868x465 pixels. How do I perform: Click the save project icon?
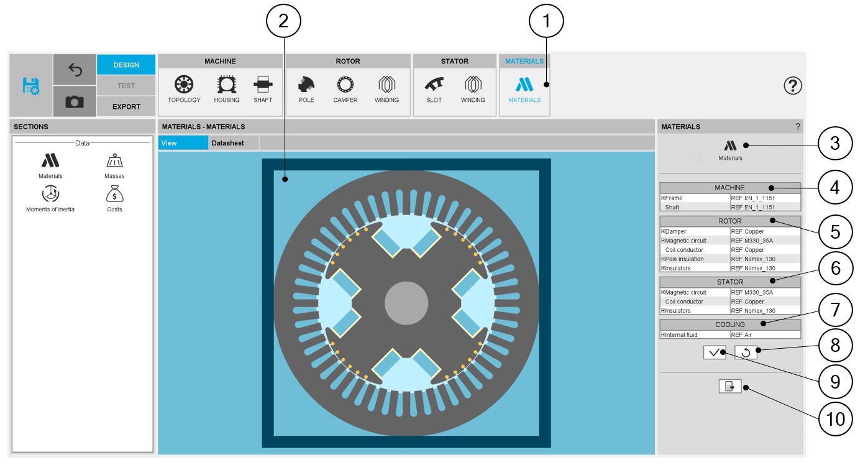31,86
